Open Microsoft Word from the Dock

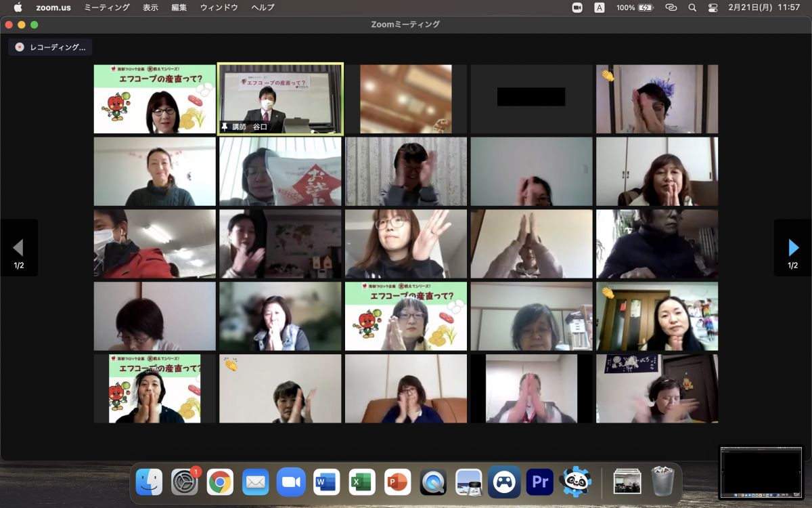(x=326, y=482)
